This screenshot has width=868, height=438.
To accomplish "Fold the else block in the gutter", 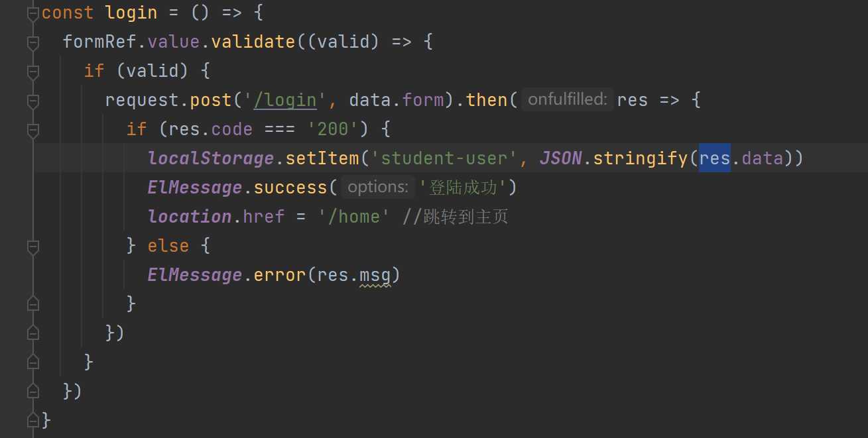I will click(x=32, y=246).
